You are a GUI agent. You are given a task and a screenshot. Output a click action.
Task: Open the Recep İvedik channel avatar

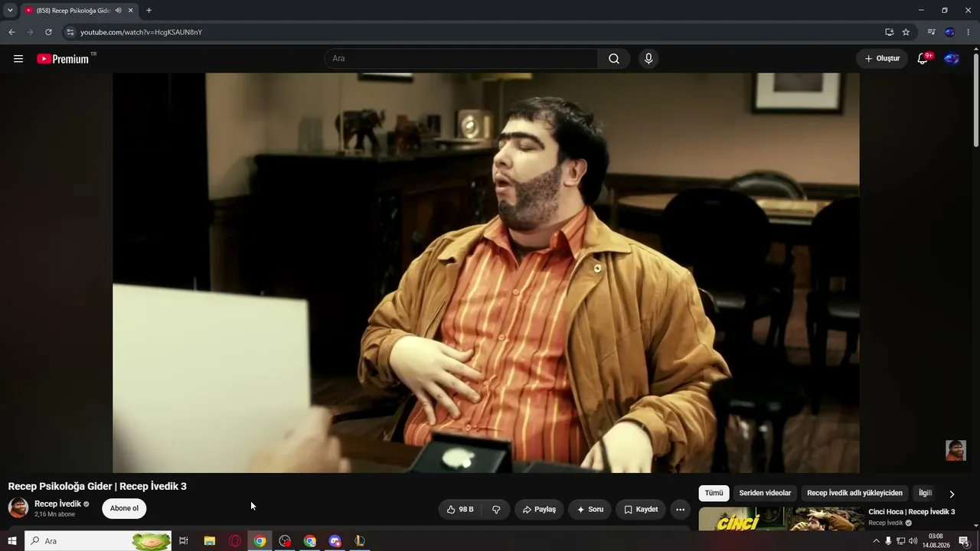(x=18, y=507)
